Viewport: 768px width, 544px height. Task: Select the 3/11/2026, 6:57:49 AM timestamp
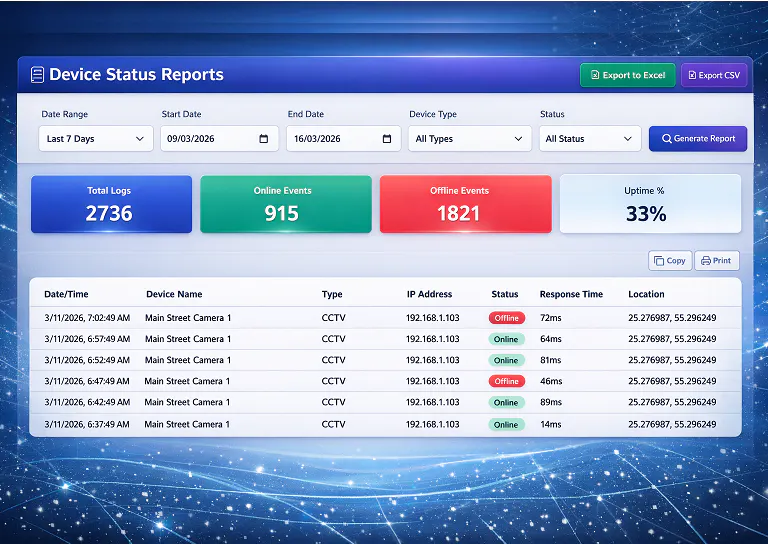pos(87,339)
